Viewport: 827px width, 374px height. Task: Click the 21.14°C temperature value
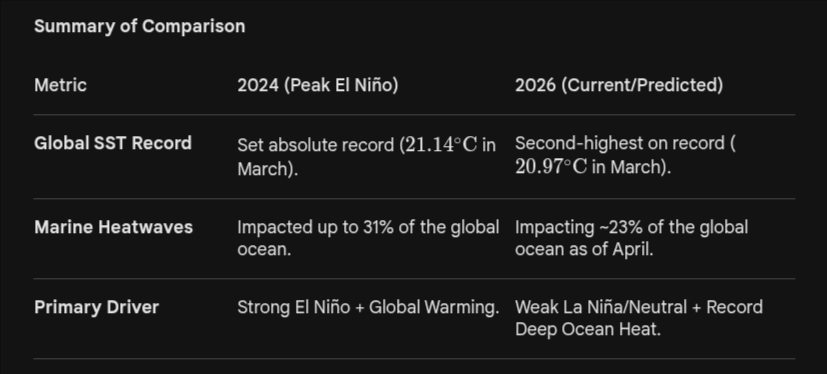[x=441, y=145]
